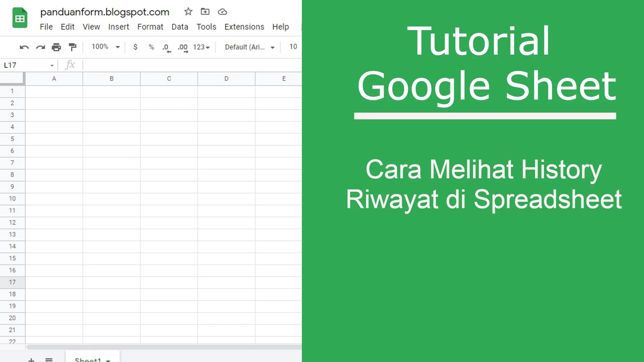Click the Move to folder icon
644x362 pixels.
[x=205, y=12]
